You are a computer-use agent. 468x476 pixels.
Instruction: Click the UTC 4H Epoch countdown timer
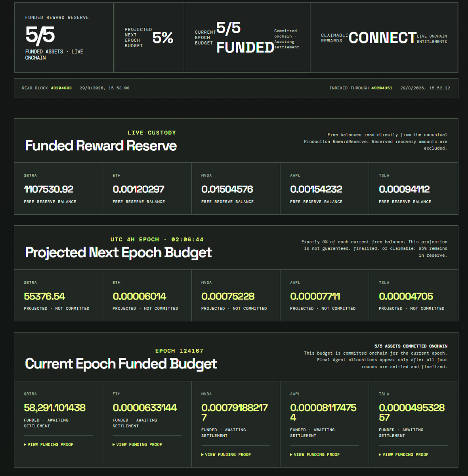coord(187,240)
